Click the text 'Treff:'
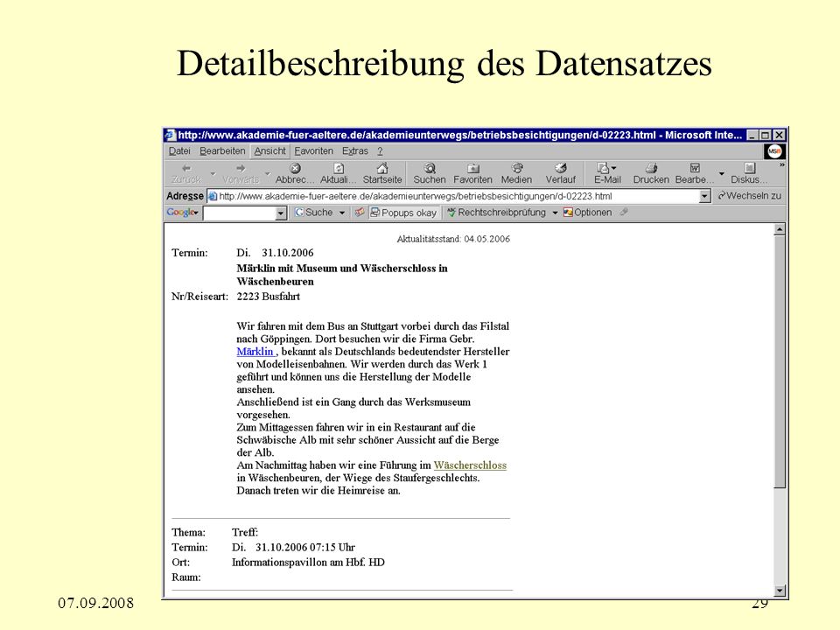The image size is (840, 630). point(245,533)
